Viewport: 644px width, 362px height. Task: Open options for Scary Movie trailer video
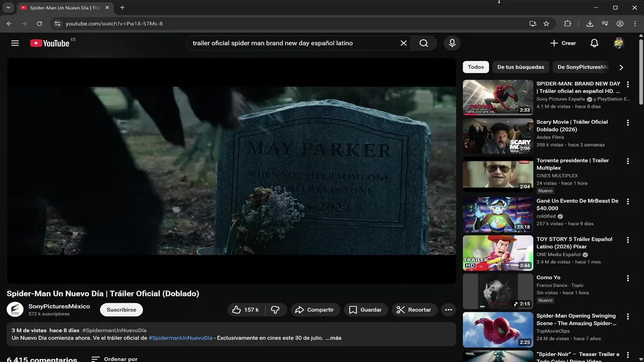pyautogui.click(x=627, y=123)
